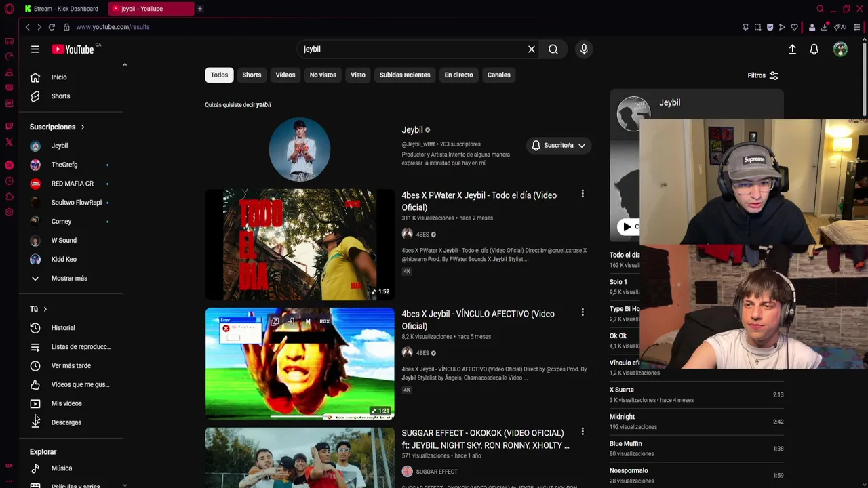Open the YouTube hamburger guide menu
Viewport: 868px width, 488px height.
click(35, 49)
